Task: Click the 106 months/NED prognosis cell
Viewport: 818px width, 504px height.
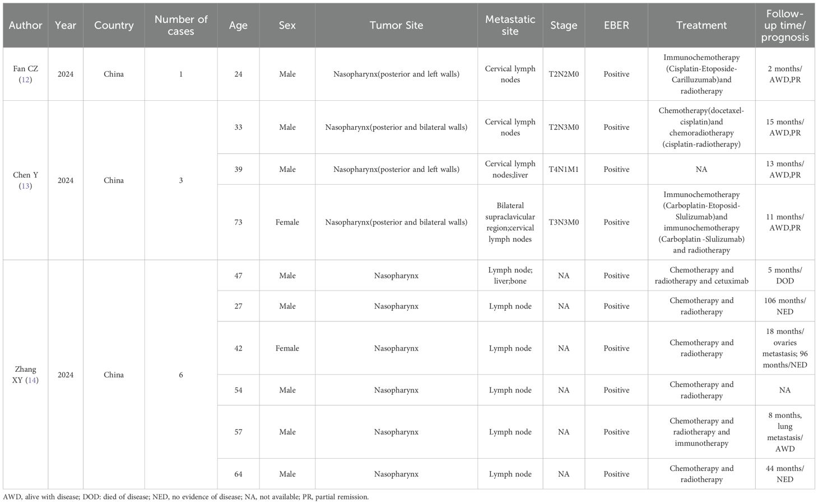Action: point(785,306)
